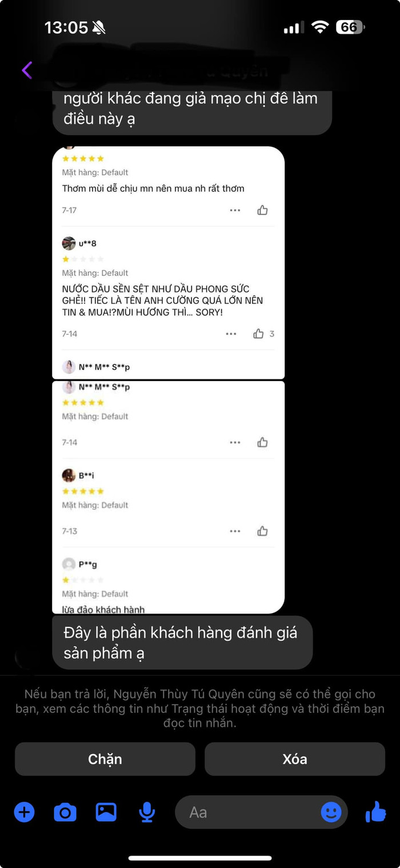The width and height of the screenshot is (400, 868).
Task: Open the photo gallery icon
Action: coord(106,812)
